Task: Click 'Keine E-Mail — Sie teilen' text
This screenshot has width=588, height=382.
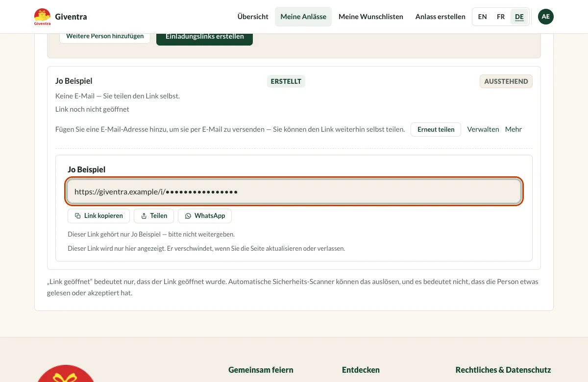Action: [118, 96]
